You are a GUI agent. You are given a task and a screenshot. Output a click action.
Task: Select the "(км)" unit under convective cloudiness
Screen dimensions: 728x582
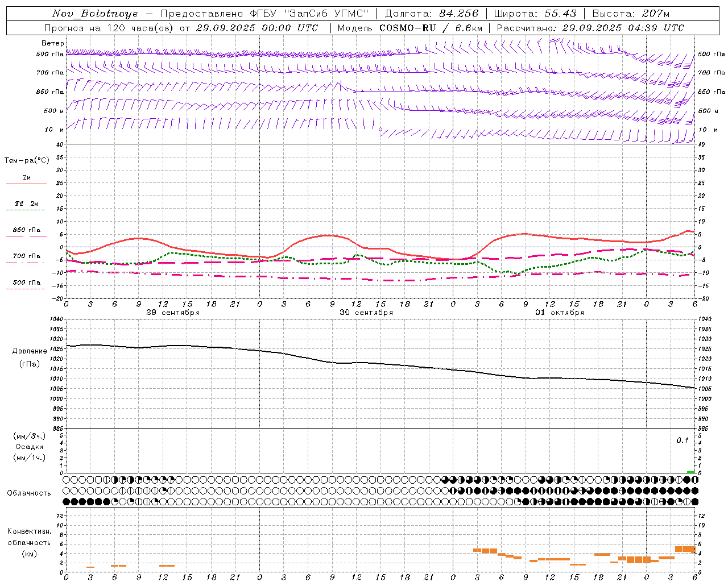tap(29, 554)
